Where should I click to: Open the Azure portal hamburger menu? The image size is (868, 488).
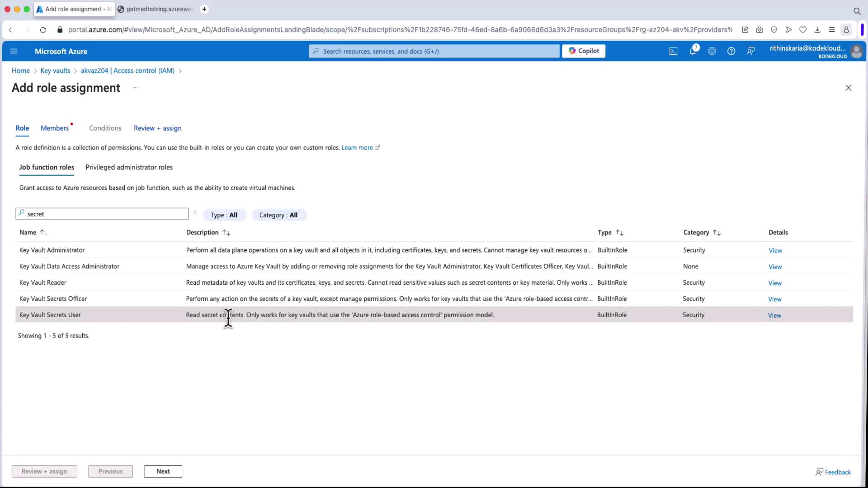(x=14, y=51)
